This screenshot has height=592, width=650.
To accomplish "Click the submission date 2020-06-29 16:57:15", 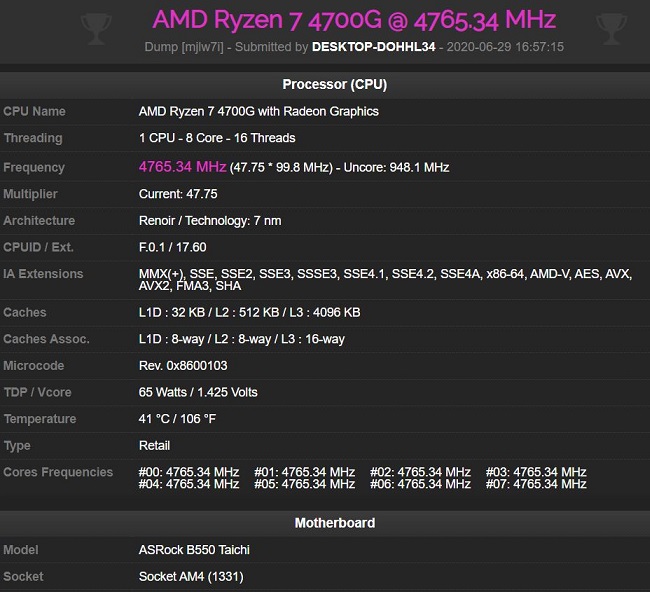I will [x=505, y=47].
